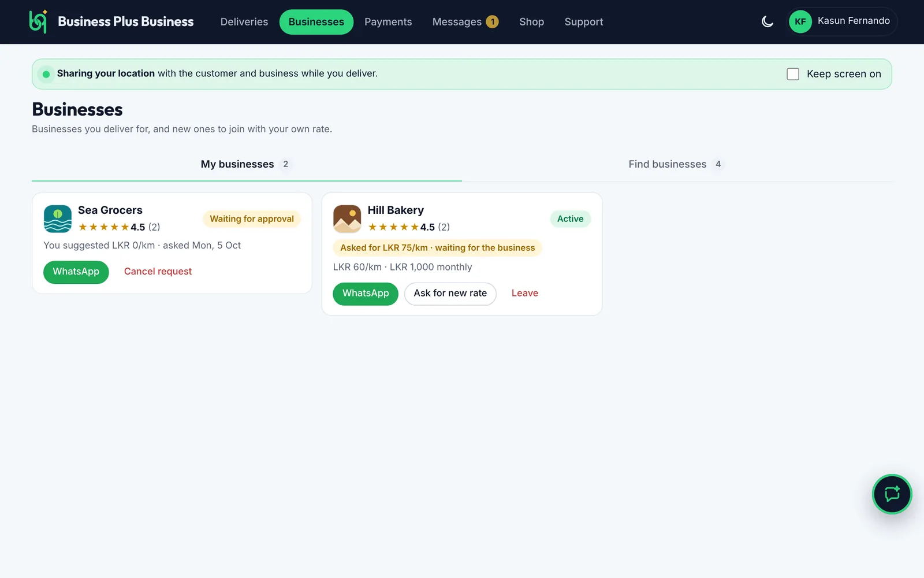Cancel request for Sea Grocers
Image resolution: width=924 pixels, height=578 pixels.
[x=158, y=272]
